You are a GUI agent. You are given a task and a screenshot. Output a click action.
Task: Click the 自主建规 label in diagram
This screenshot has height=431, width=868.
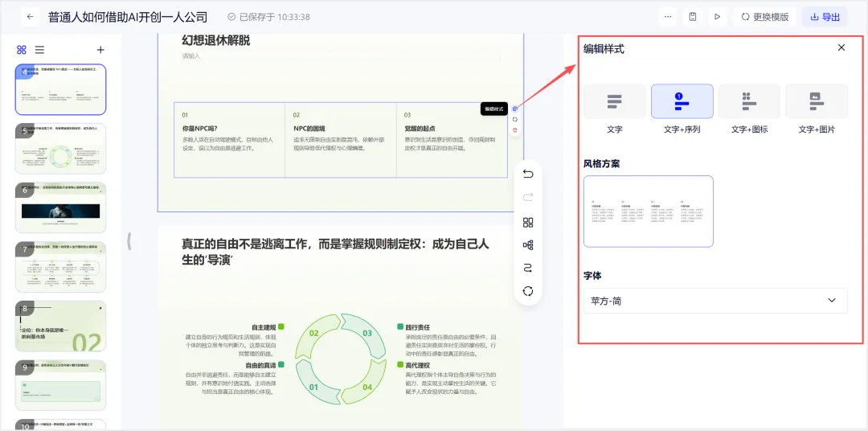coord(264,326)
